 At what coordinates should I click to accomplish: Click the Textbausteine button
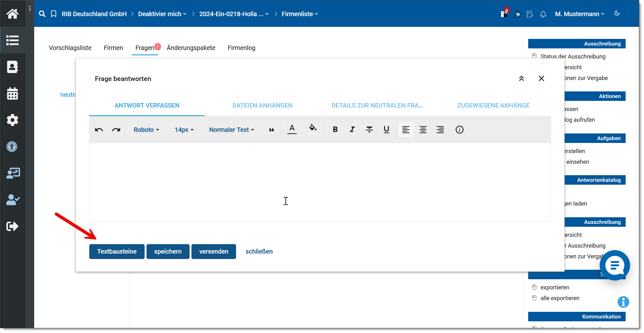[x=117, y=252]
